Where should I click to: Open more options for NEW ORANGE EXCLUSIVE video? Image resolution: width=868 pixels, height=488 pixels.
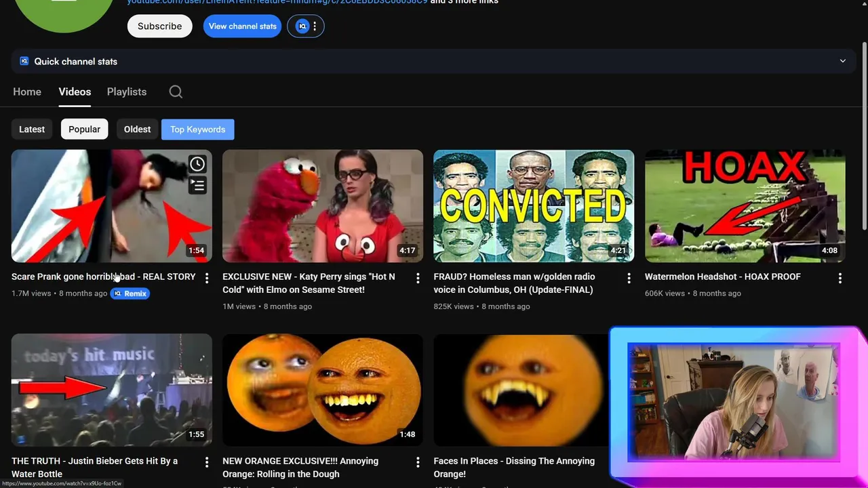pyautogui.click(x=418, y=462)
